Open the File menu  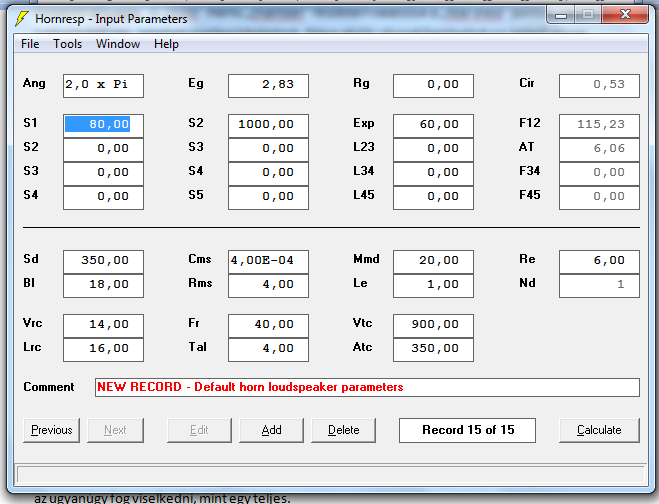click(x=30, y=44)
